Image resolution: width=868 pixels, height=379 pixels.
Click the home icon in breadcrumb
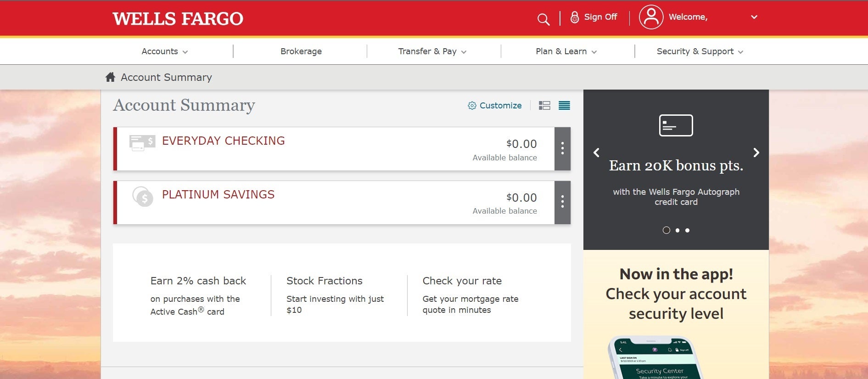pos(110,77)
